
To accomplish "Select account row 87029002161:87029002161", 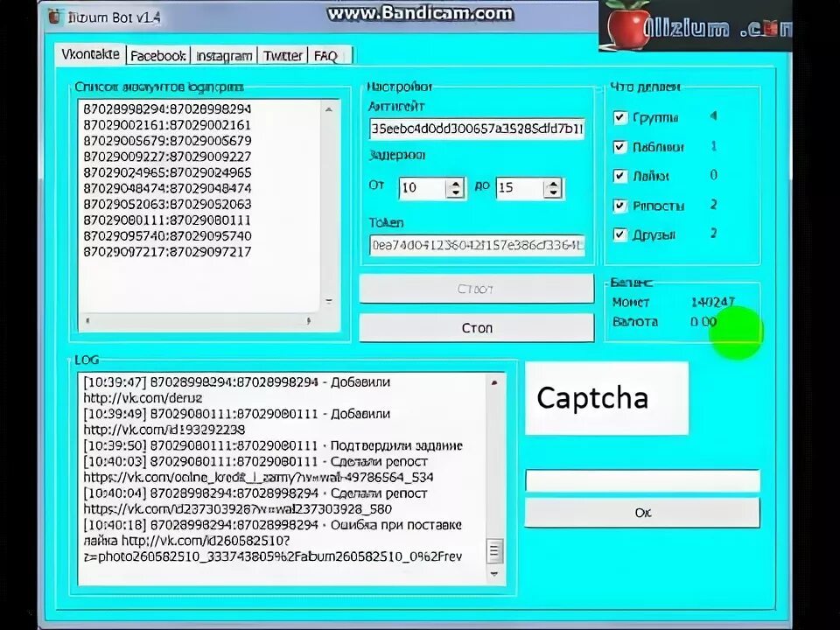I will [167, 125].
